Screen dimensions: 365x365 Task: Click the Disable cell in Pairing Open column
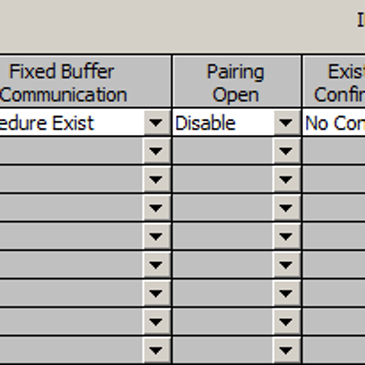click(x=223, y=123)
